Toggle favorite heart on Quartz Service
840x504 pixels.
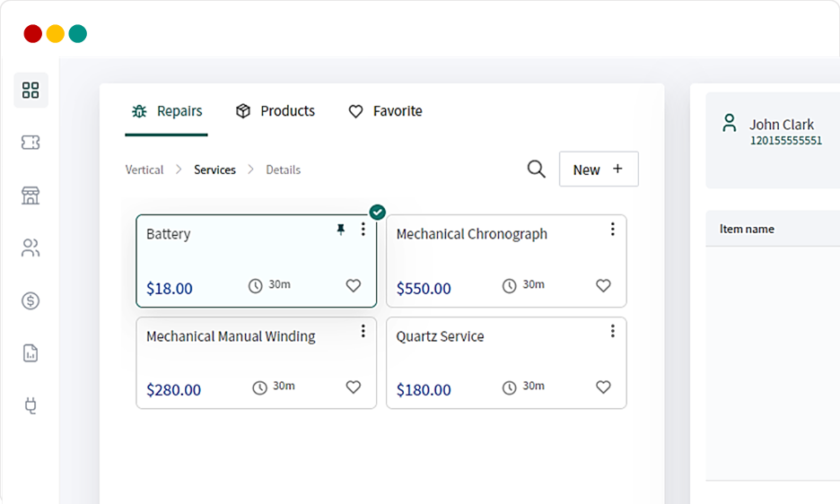click(x=603, y=387)
